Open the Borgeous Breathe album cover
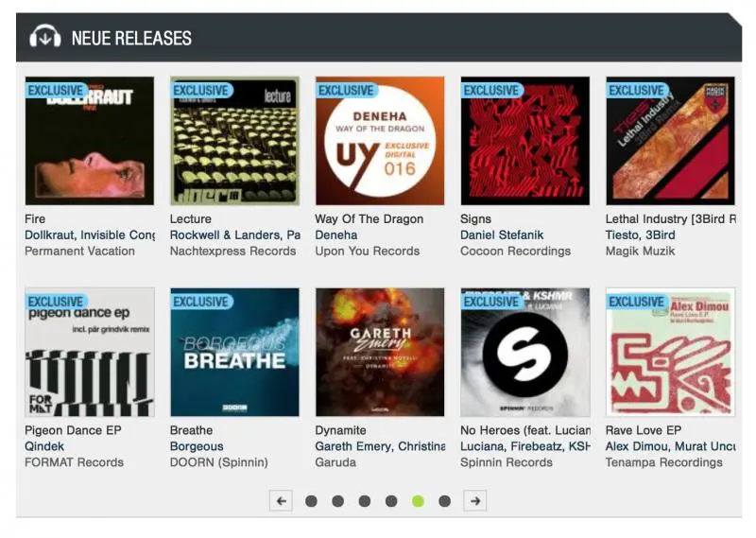The height and width of the screenshot is (538, 756). 234,353
